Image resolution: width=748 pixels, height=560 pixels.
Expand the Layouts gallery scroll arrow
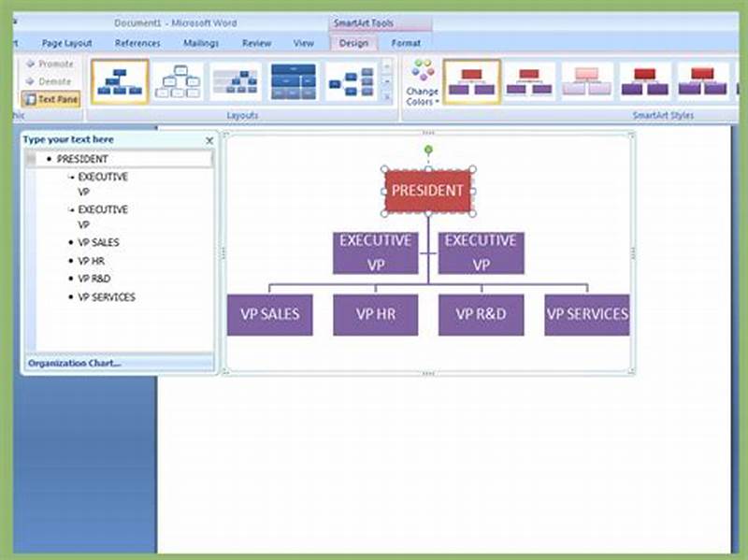[x=386, y=81]
